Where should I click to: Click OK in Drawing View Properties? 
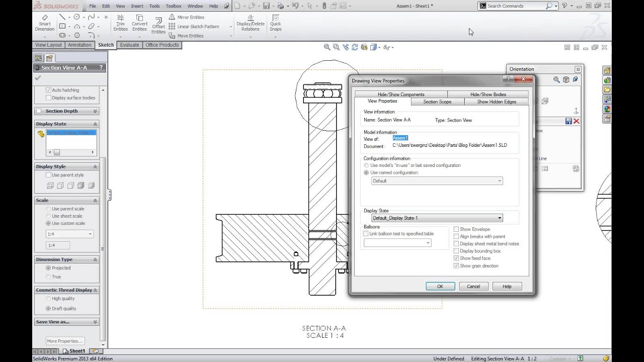pyautogui.click(x=440, y=286)
